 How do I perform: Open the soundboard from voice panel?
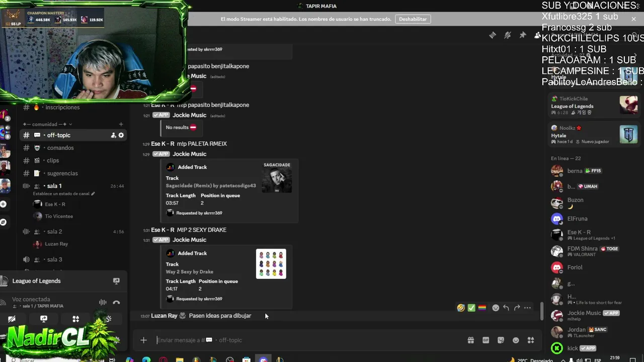click(x=108, y=319)
